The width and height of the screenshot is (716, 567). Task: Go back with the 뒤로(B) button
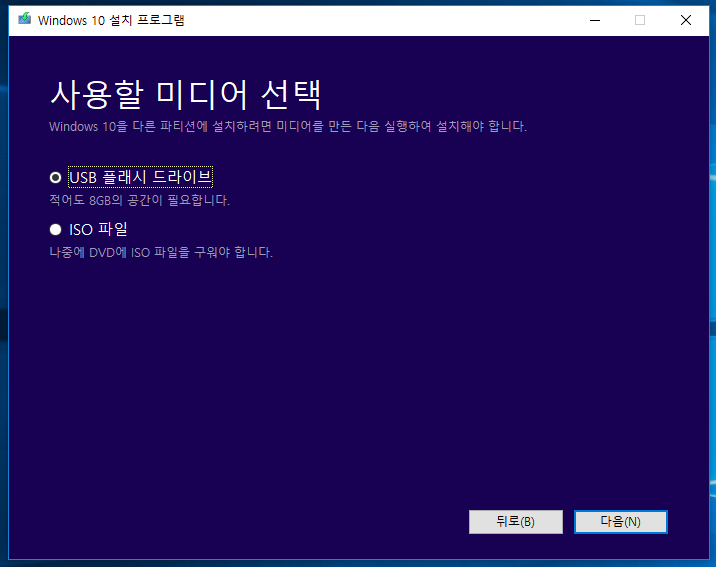point(516,521)
